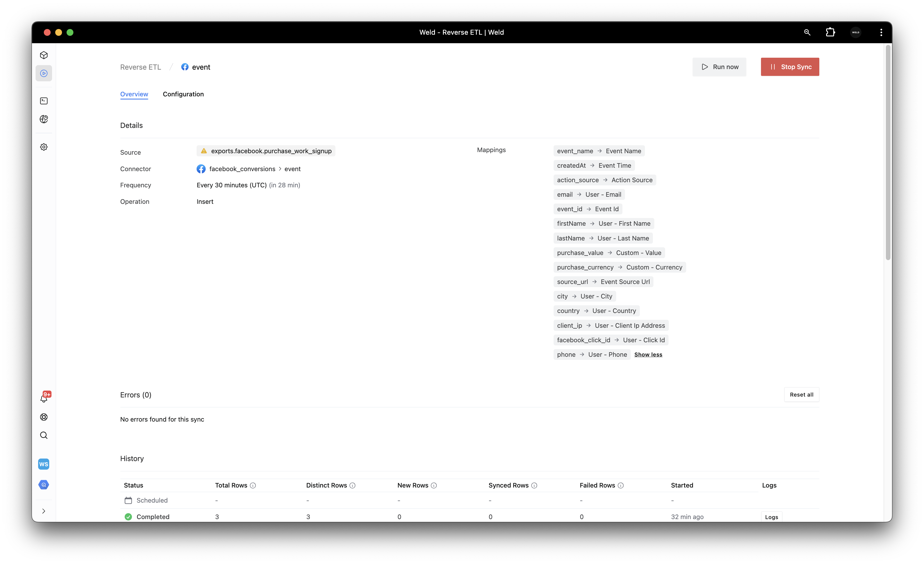Click the help lifebuoy sidebar icon

pyautogui.click(x=44, y=417)
